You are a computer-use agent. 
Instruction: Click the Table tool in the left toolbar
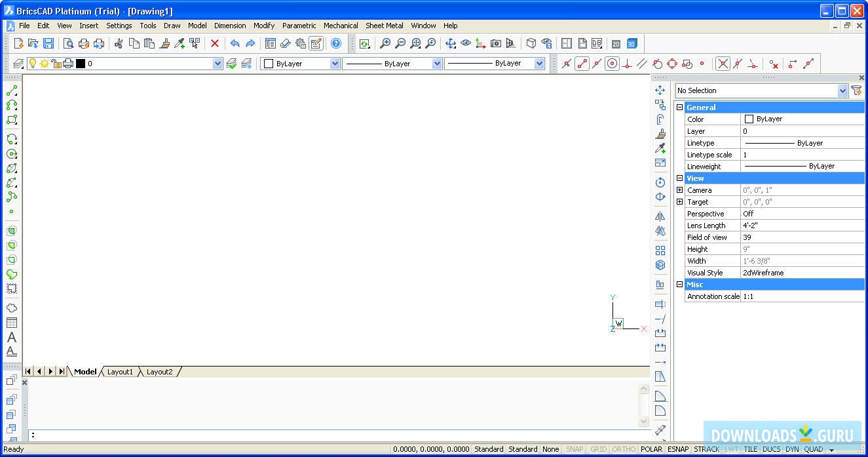12,323
